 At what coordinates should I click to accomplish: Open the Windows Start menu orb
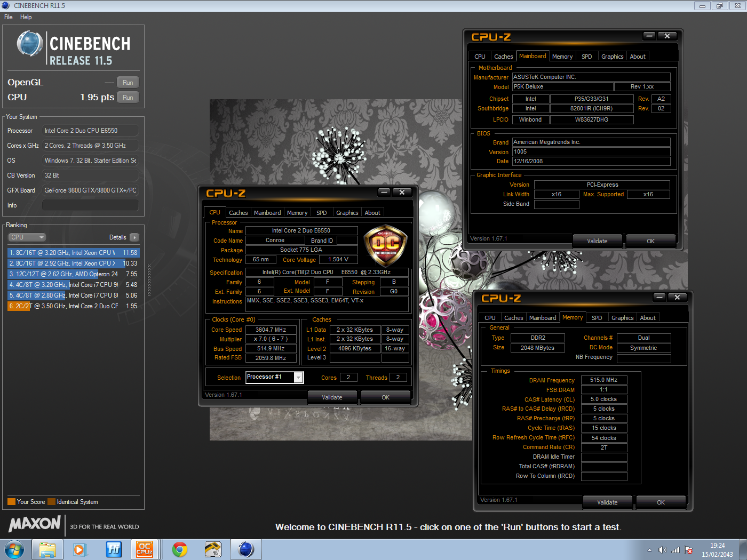click(14, 549)
